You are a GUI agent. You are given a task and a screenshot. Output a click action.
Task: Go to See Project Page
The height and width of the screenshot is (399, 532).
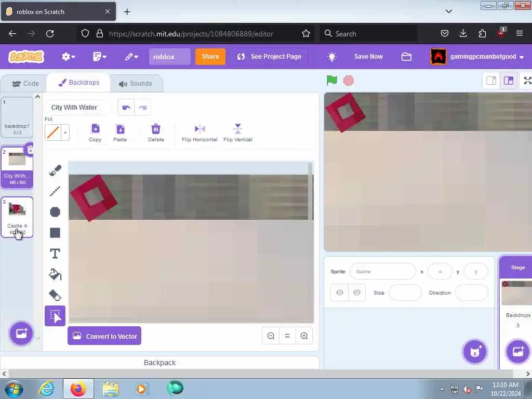click(x=270, y=57)
